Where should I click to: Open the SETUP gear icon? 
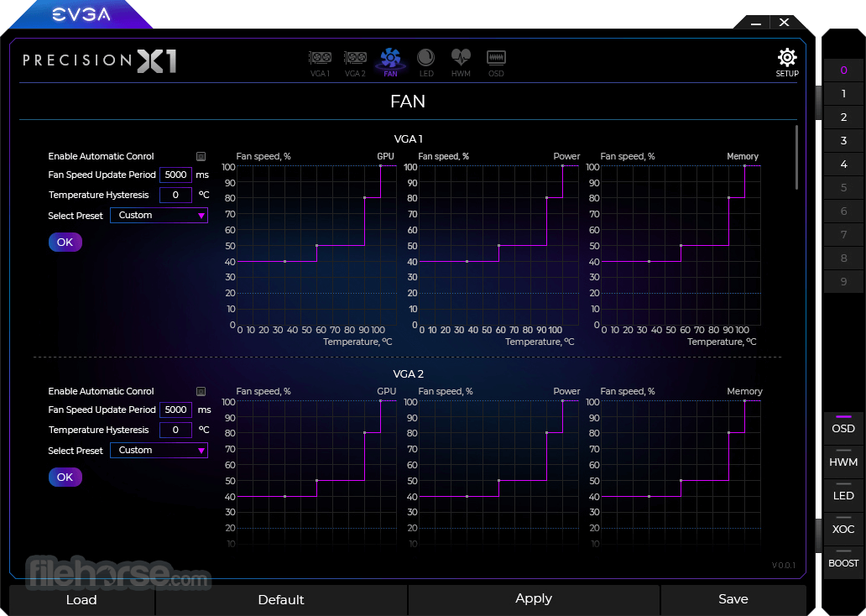(787, 62)
